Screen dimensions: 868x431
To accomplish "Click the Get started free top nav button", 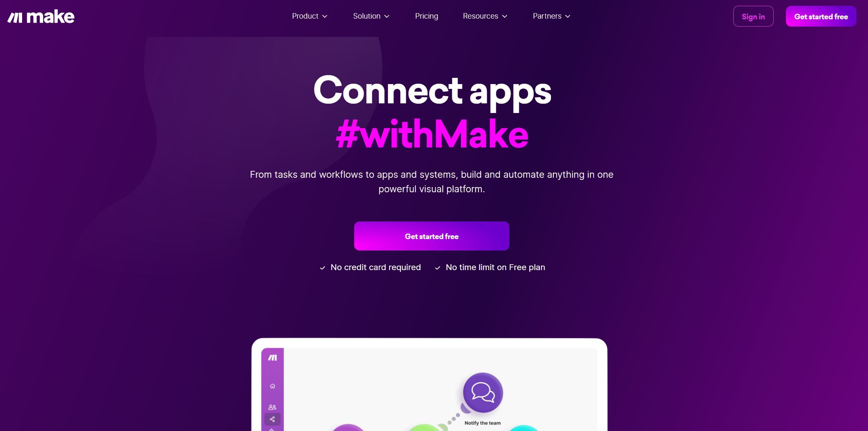I will coord(821,16).
